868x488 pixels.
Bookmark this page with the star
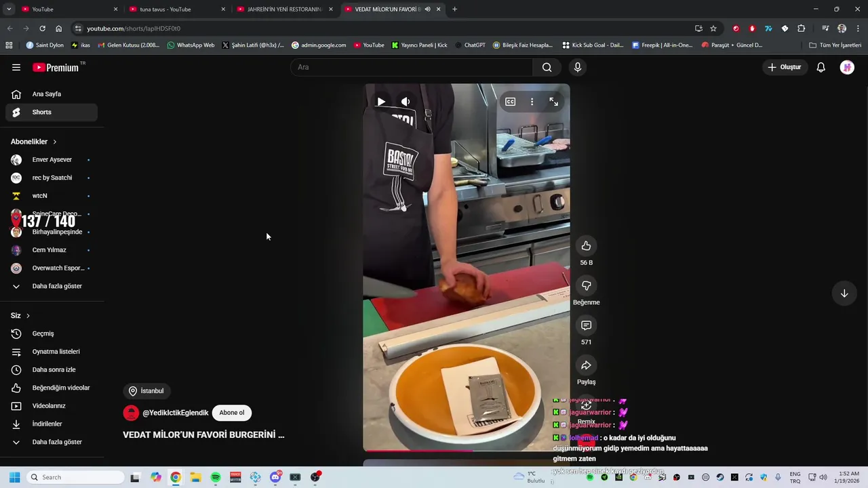click(x=713, y=28)
